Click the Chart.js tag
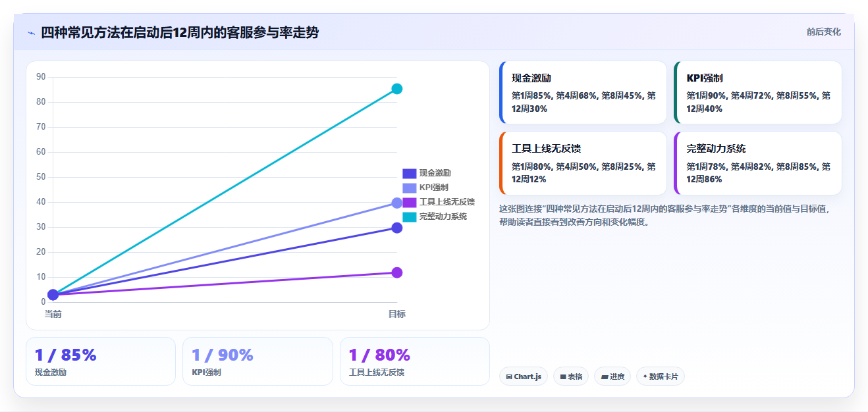 [524, 376]
